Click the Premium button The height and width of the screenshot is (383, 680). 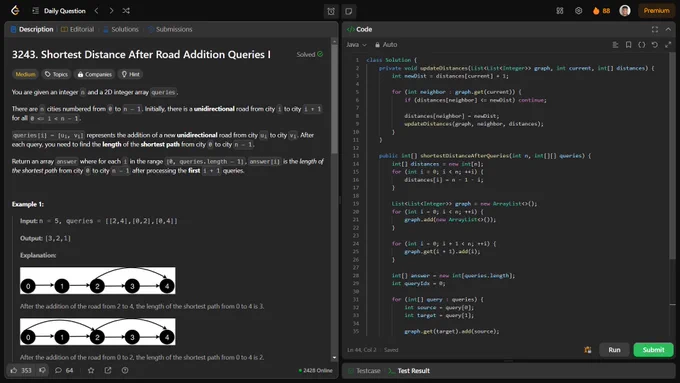coord(656,11)
